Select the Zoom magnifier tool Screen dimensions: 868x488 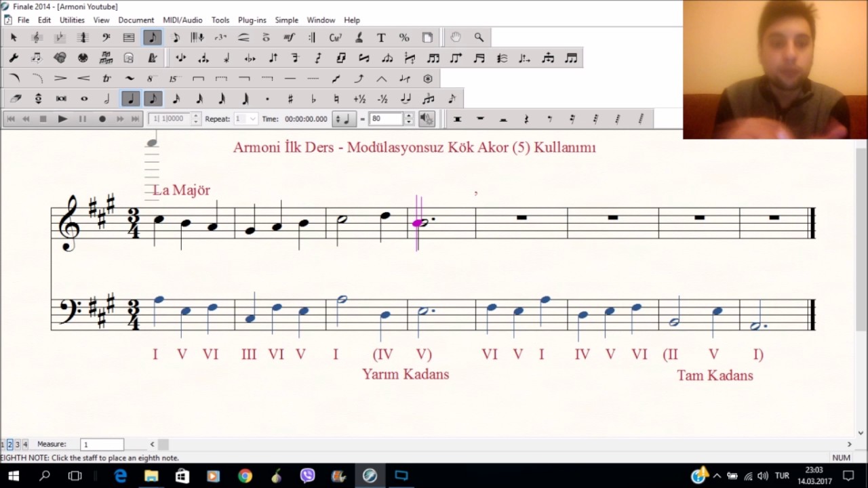click(x=479, y=37)
